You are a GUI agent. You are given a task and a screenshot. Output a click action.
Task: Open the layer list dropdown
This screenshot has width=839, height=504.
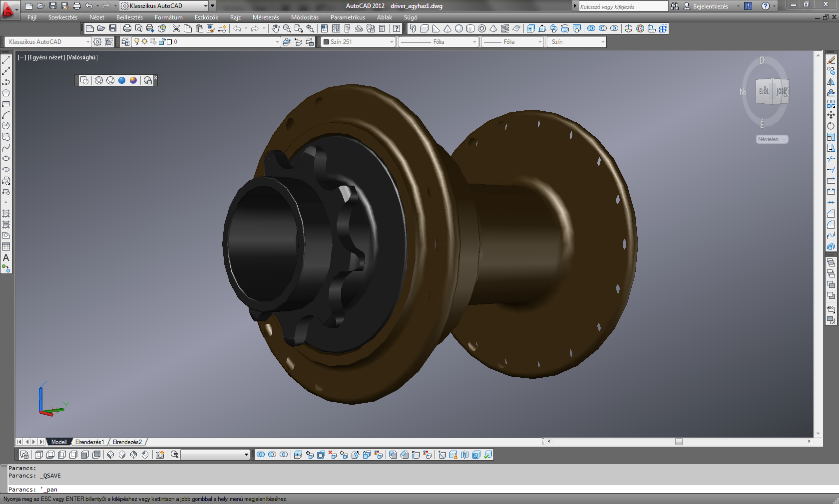(x=277, y=42)
